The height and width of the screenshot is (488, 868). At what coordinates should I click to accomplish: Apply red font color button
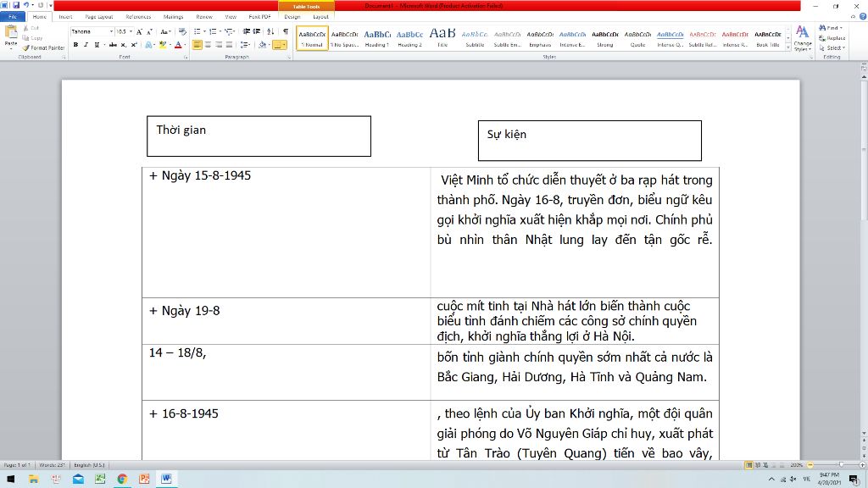178,45
